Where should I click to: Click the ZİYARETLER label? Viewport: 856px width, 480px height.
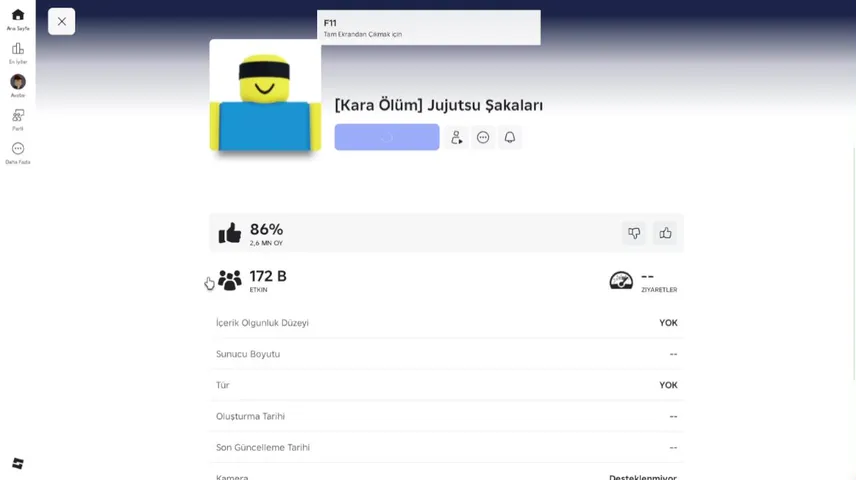coord(659,290)
